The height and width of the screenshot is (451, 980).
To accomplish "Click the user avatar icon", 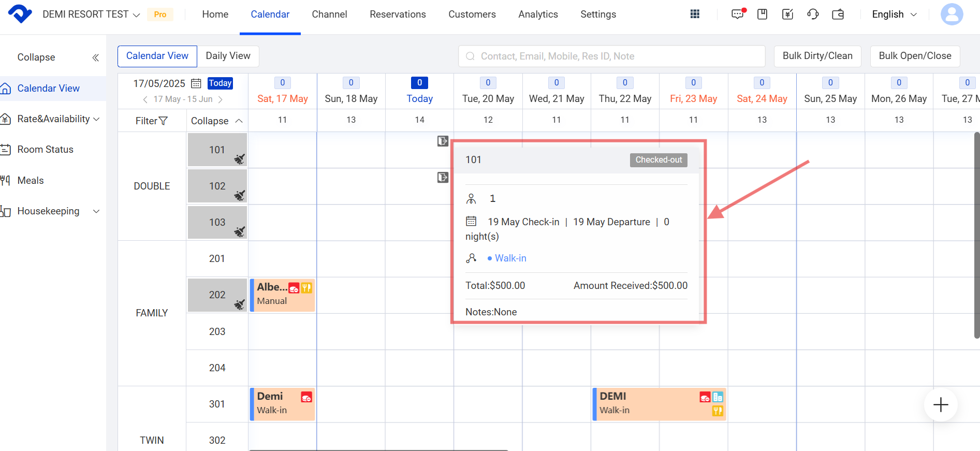I will 952,14.
